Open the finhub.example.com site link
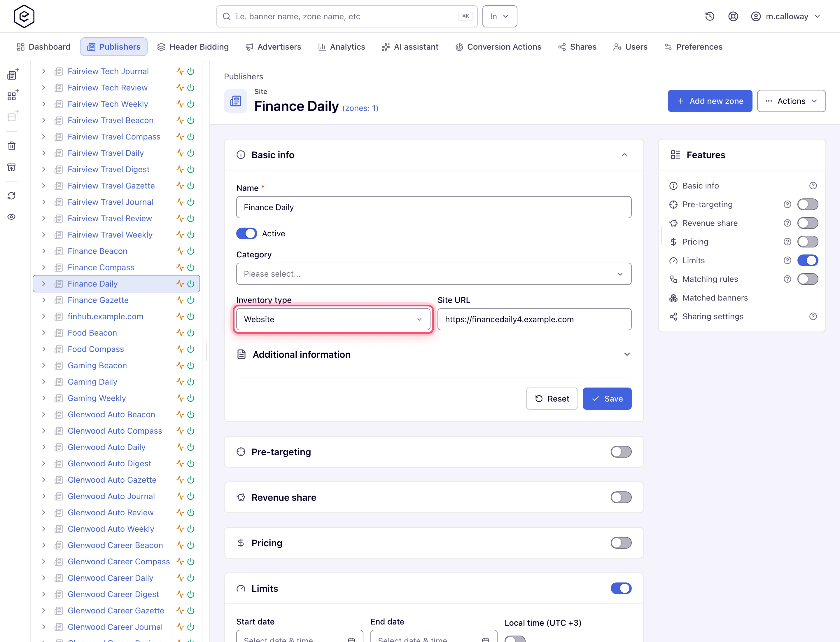Image resolution: width=840 pixels, height=642 pixels. coord(105,316)
